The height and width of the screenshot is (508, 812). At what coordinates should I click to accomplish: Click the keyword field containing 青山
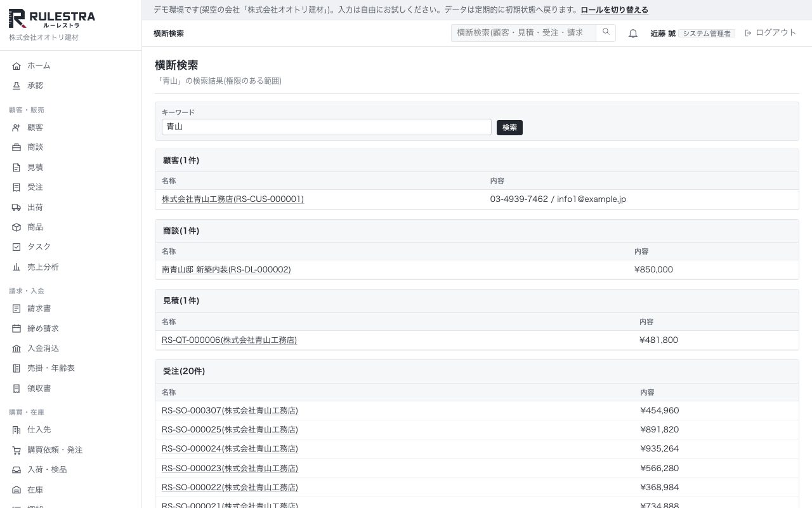point(327,127)
